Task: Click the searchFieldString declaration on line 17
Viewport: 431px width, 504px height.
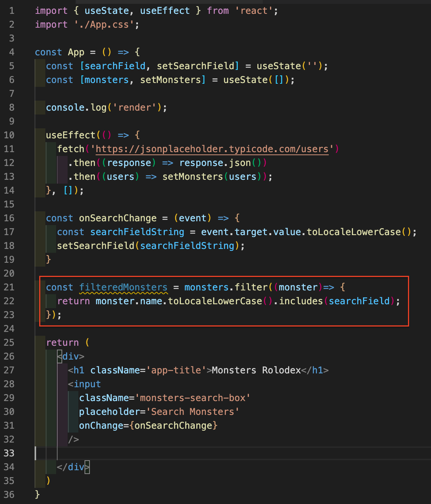Action: pyautogui.click(x=137, y=232)
